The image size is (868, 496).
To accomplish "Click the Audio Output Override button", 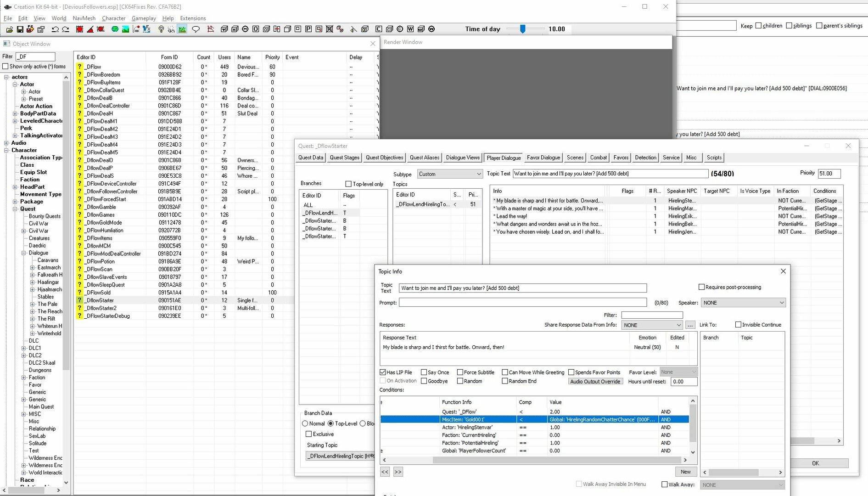I will 595,382.
